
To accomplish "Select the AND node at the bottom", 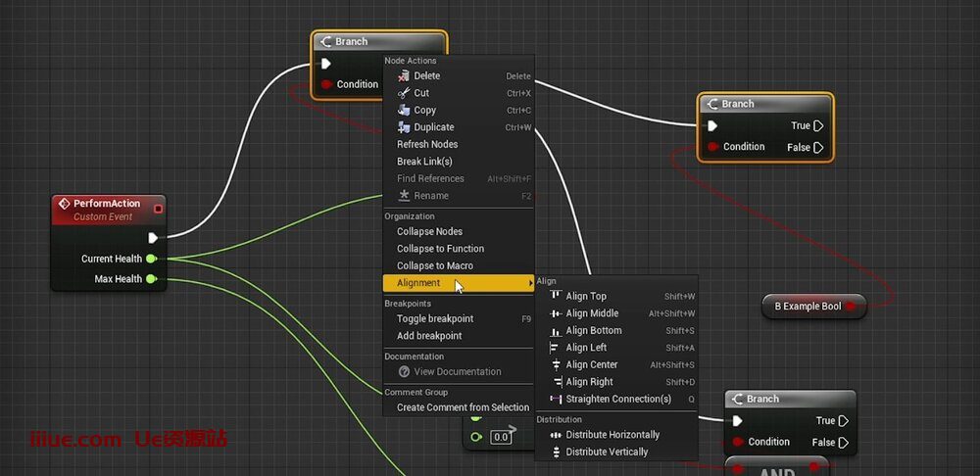I will (777, 468).
